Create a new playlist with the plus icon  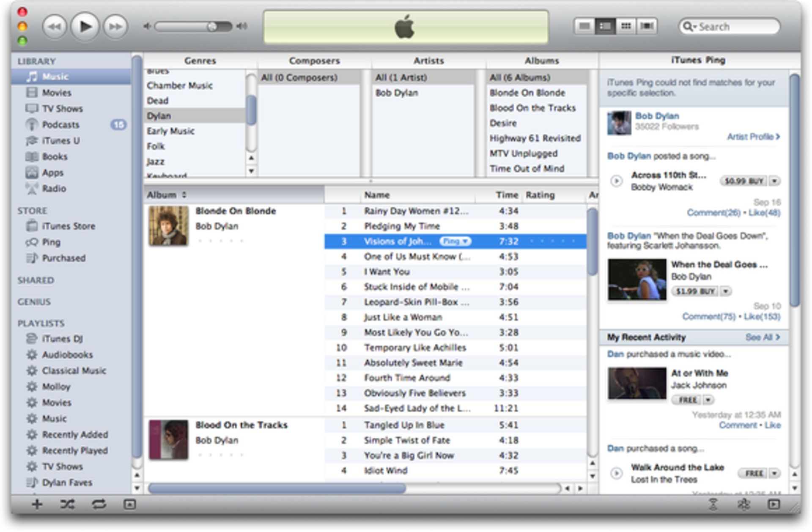36,505
